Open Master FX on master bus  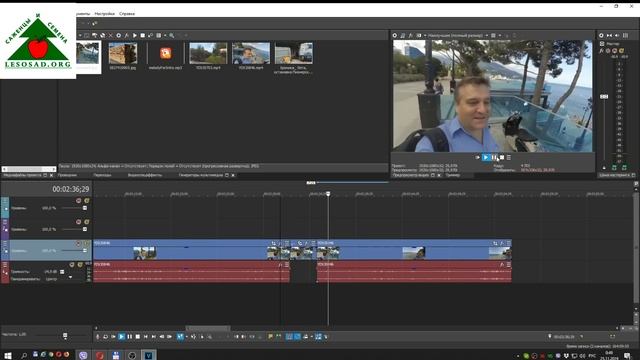[x=601, y=51]
